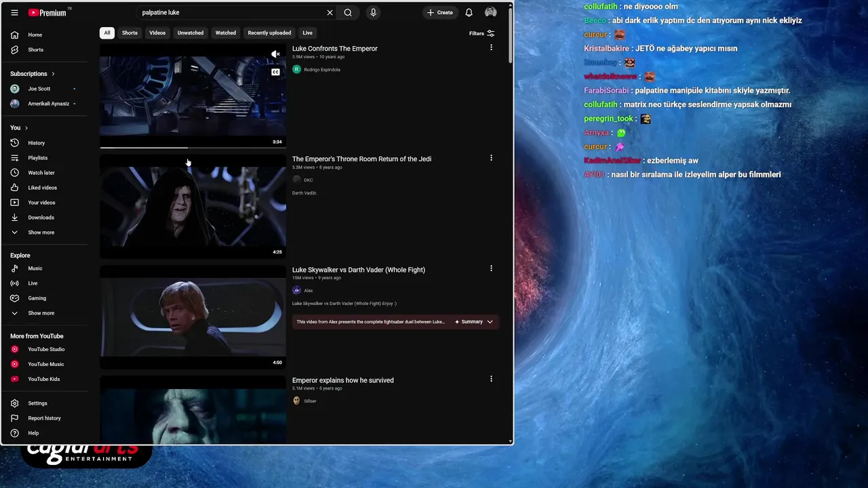868x488 pixels.
Task: Select the Watched filter chip
Action: pyautogui.click(x=226, y=33)
